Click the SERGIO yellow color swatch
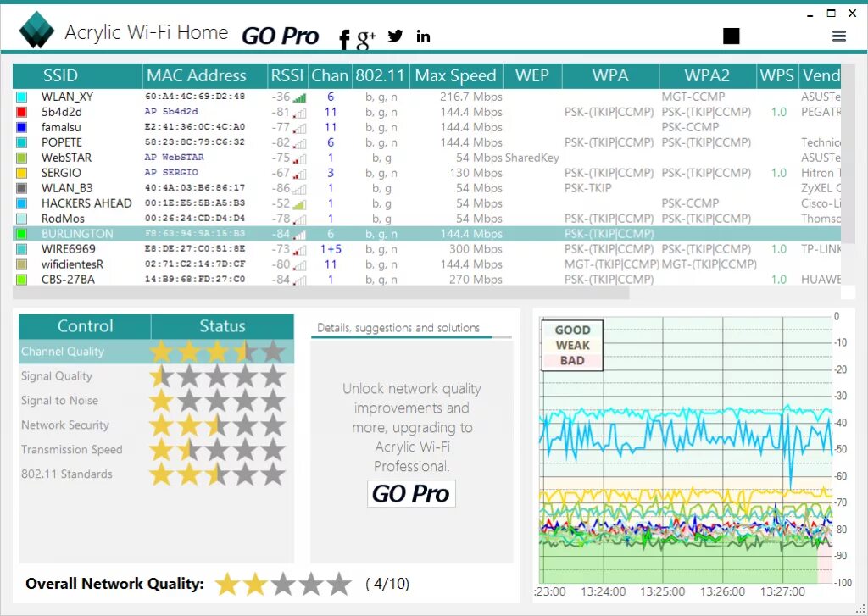868x616 pixels. pos(21,173)
